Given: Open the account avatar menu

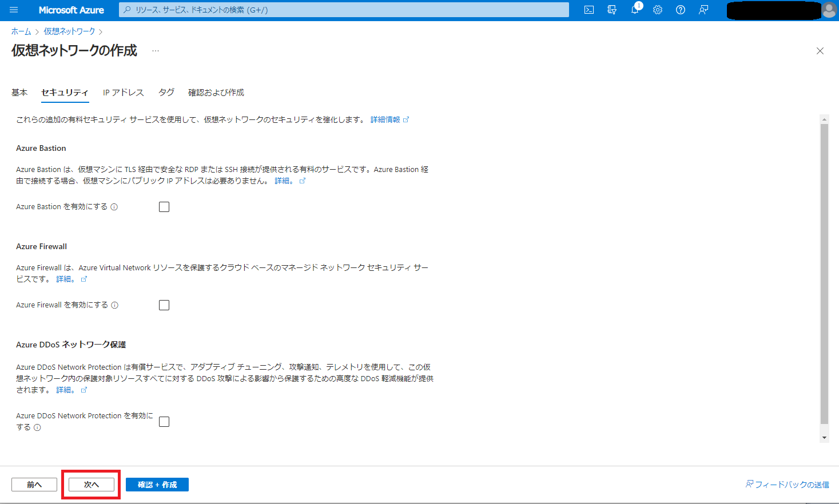Looking at the screenshot, I should pos(829,10).
